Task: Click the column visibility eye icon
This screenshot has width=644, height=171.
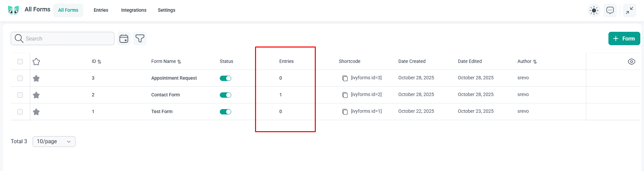Action: [x=631, y=62]
